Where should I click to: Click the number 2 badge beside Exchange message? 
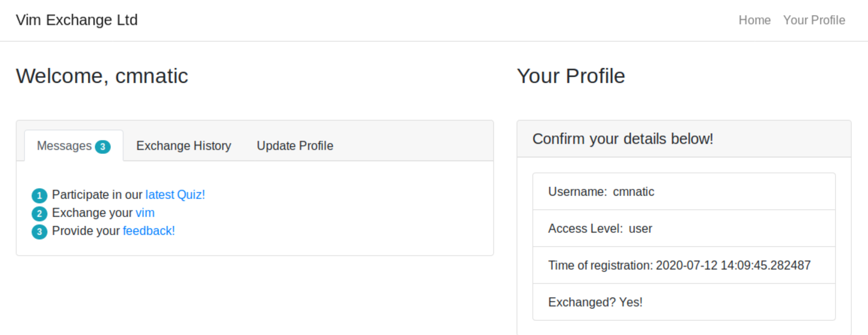39,214
